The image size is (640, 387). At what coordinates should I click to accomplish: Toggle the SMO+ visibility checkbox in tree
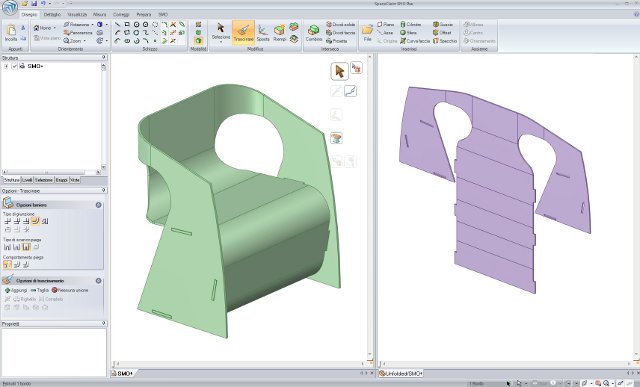point(15,66)
